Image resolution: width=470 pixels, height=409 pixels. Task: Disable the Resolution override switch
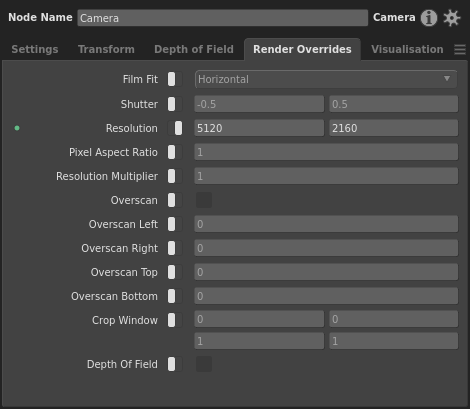point(175,128)
